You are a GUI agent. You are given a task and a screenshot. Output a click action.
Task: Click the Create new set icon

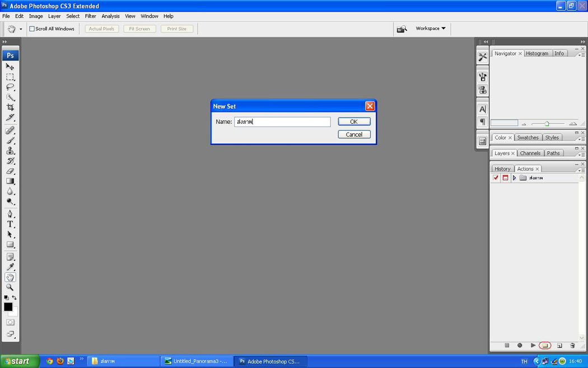click(545, 346)
